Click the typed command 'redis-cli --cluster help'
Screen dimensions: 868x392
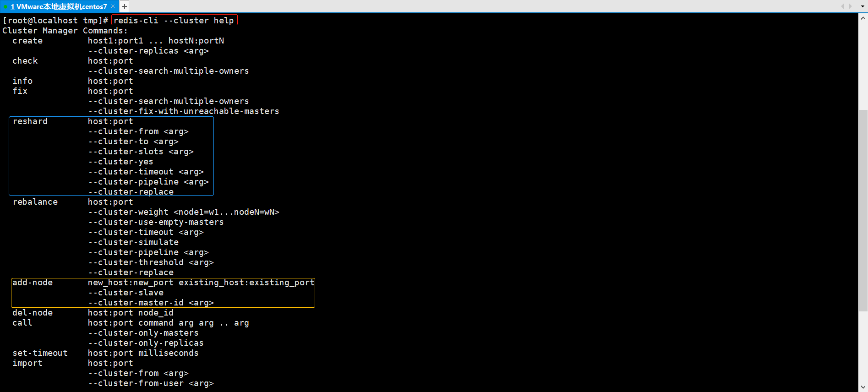point(174,21)
